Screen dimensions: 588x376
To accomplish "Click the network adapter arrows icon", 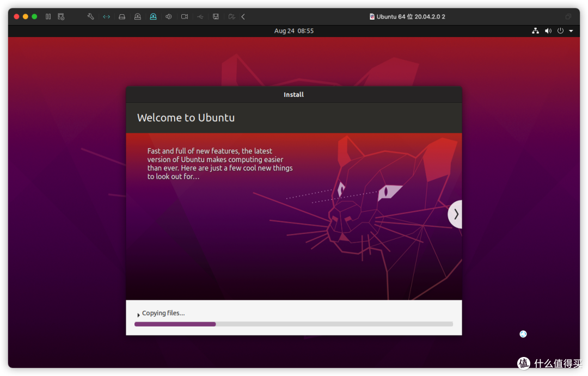I will (x=107, y=16).
